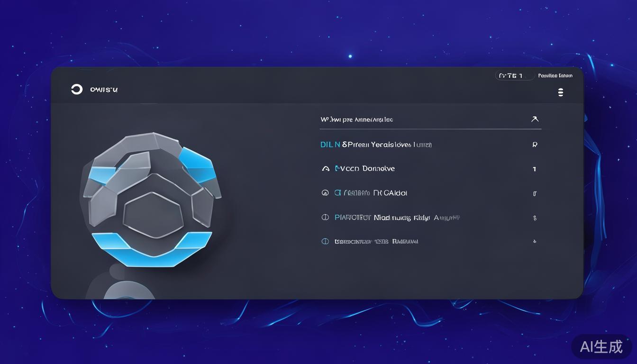Viewport: 637px width, 364px height.
Task: Click the icon left of 'Mvcen Donnolve'
Action: click(325, 169)
